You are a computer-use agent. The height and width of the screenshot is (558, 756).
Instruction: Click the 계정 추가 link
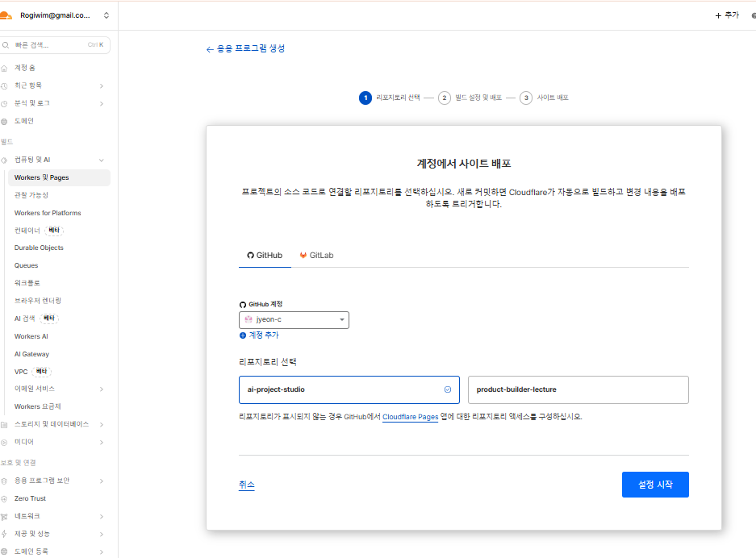(259, 335)
